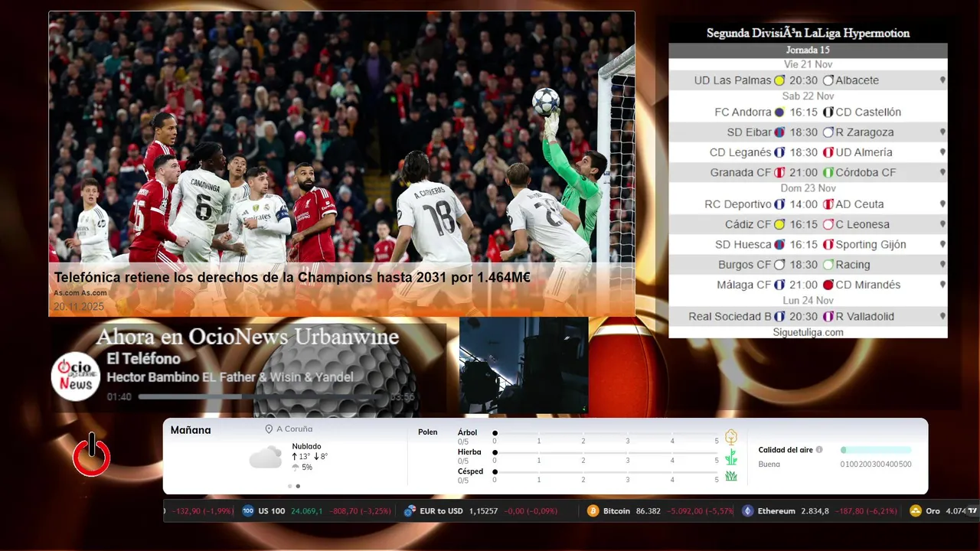This screenshot has width=980, height=551.
Task: Click the stadium pin on SD Eibar row
Action: point(942,132)
